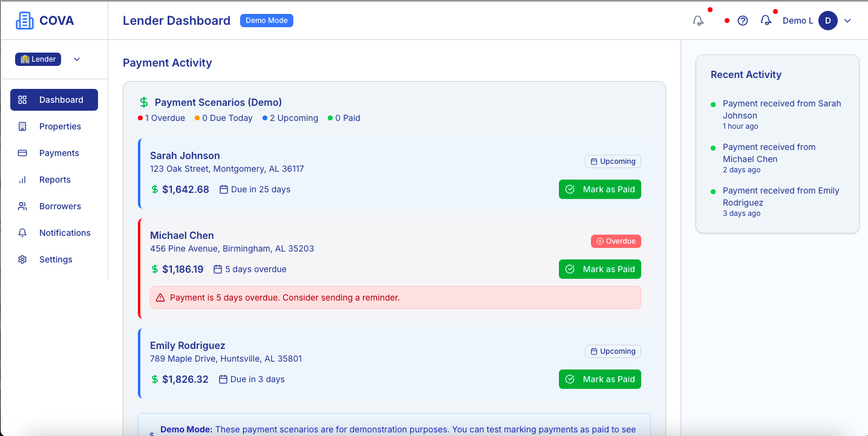Image resolution: width=868 pixels, height=436 pixels.
Task: Open Reports from the sidebar
Action: tap(55, 179)
